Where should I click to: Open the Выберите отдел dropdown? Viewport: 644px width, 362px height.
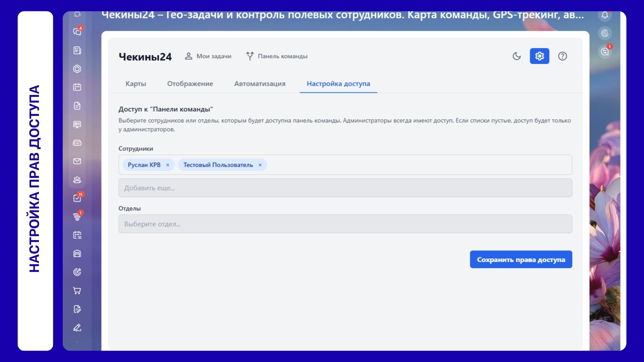click(345, 224)
